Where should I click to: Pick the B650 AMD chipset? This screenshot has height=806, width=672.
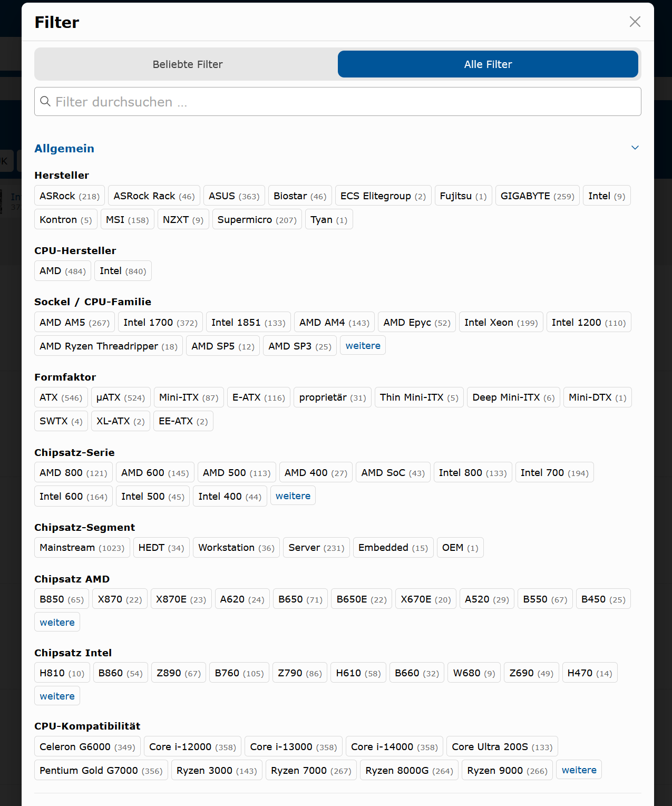tap(300, 599)
